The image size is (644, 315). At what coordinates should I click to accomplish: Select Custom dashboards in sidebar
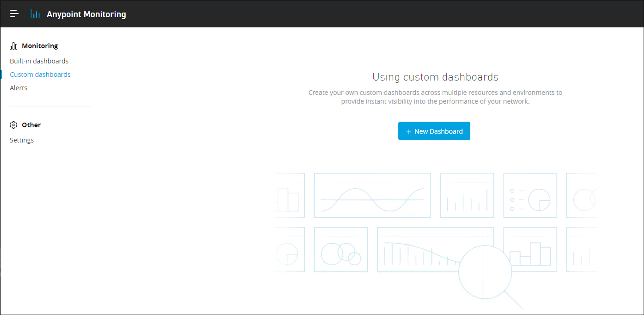(40, 74)
